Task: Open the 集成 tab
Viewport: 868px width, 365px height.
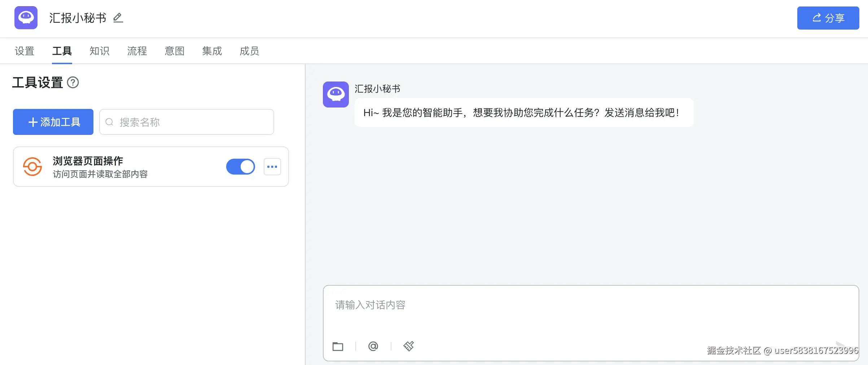Action: [x=212, y=51]
